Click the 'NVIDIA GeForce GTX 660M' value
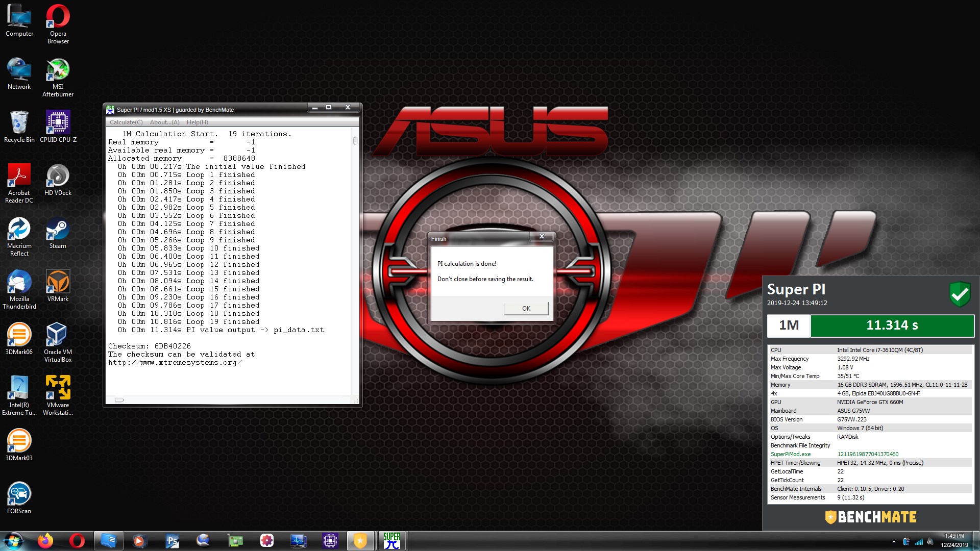Image resolution: width=980 pixels, height=551 pixels. (870, 402)
